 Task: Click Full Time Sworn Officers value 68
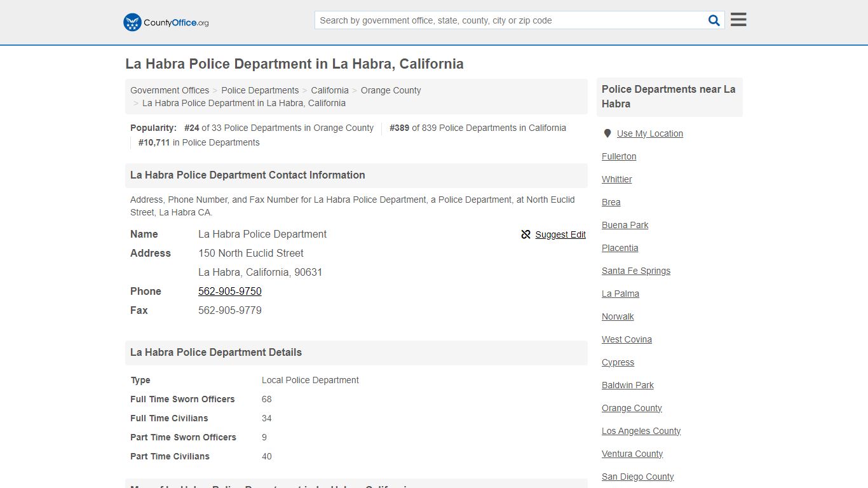pyautogui.click(x=267, y=399)
